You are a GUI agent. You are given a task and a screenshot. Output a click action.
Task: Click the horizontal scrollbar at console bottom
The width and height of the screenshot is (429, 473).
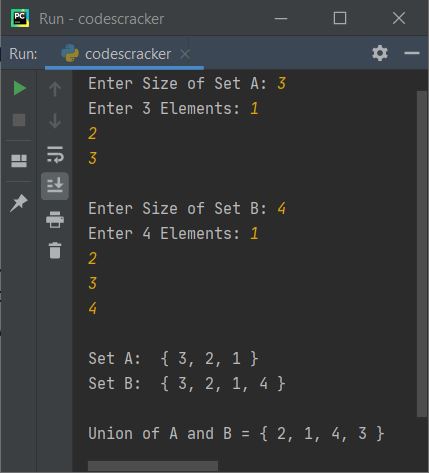tap(153, 466)
